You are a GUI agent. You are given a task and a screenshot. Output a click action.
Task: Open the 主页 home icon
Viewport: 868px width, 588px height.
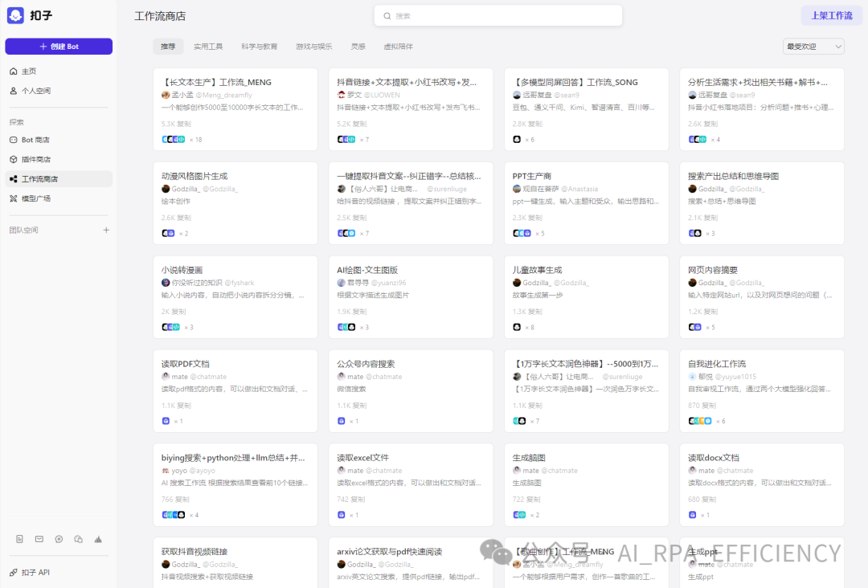tap(14, 71)
